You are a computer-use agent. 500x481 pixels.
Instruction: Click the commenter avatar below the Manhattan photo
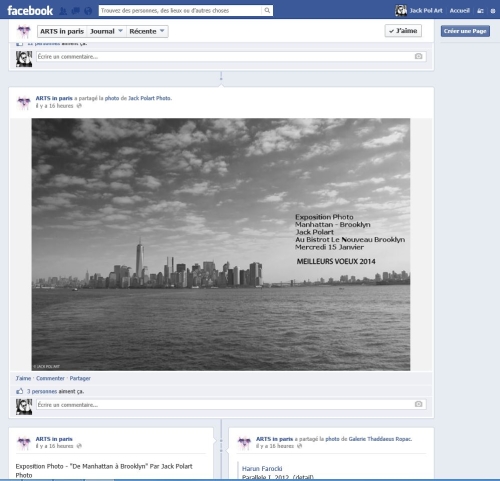click(24, 407)
